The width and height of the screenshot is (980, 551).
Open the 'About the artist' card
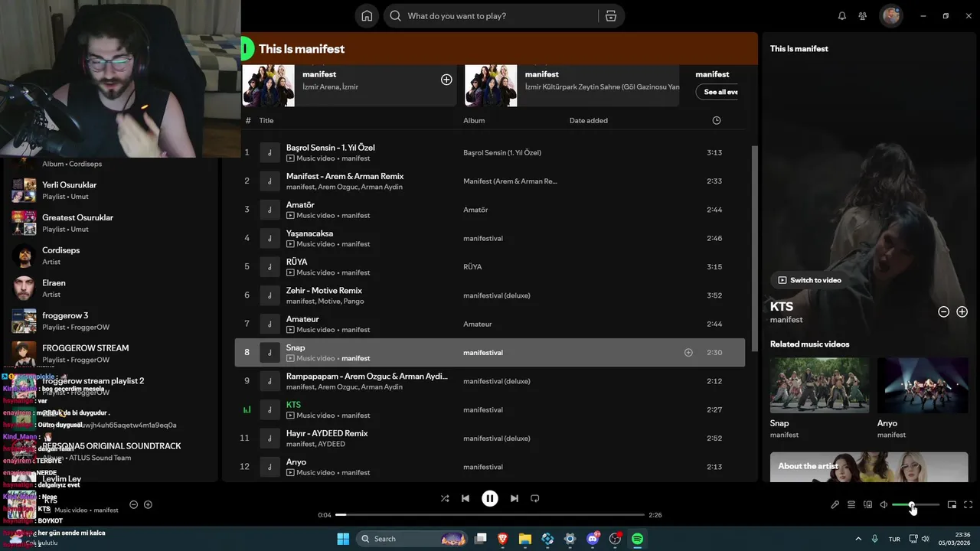(x=869, y=467)
